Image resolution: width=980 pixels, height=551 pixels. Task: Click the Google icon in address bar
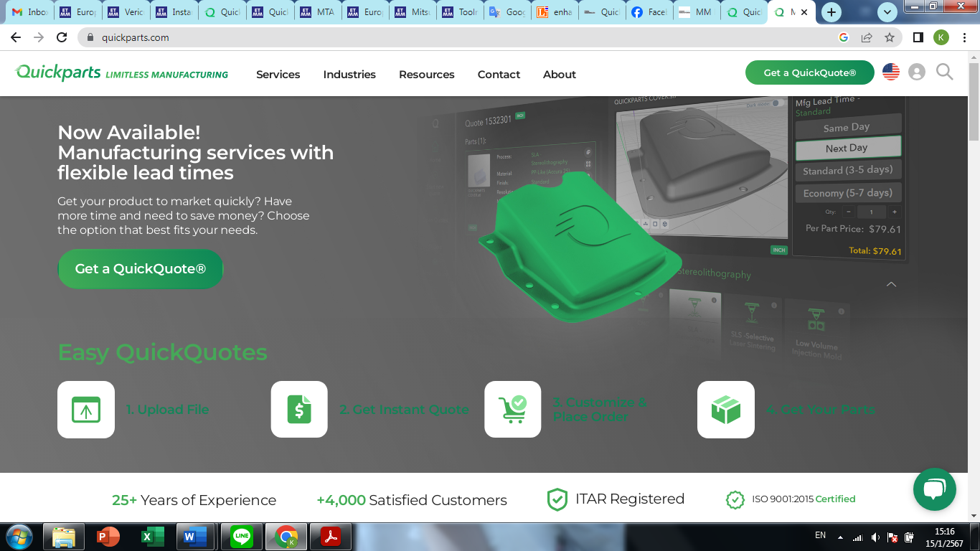click(x=844, y=37)
